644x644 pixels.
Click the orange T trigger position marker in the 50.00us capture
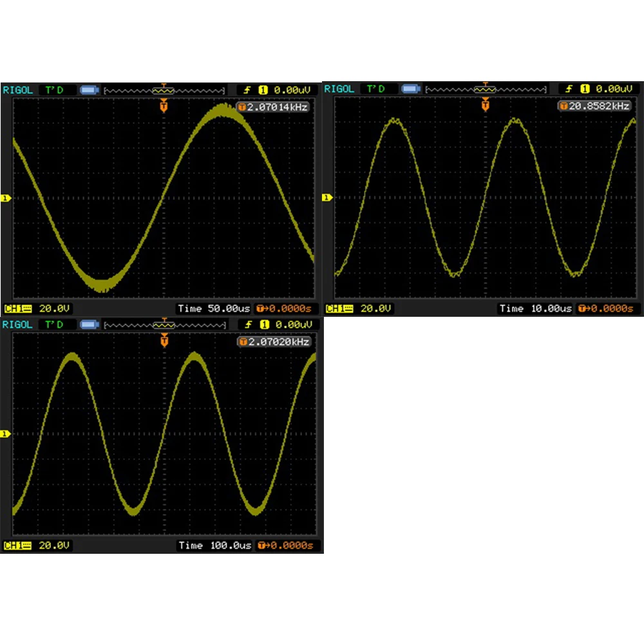pos(164,106)
